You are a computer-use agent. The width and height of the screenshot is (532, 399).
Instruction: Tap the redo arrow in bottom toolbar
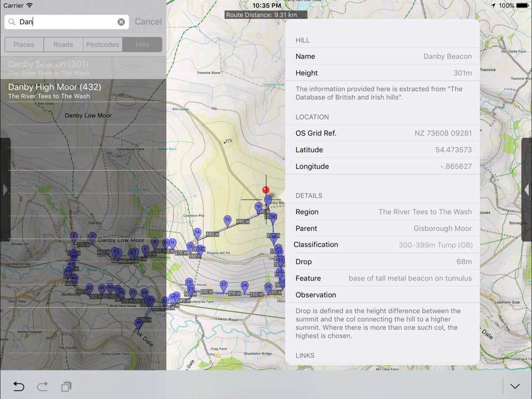43,386
